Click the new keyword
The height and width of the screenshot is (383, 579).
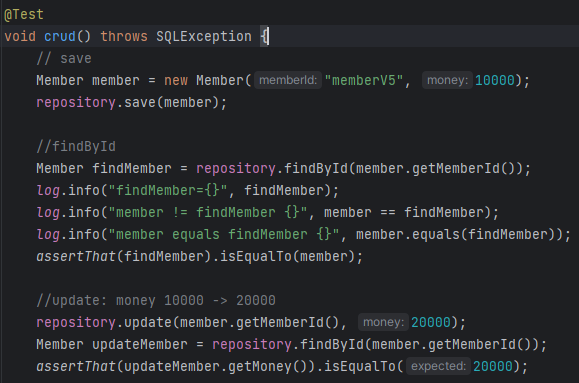pyautogui.click(x=176, y=81)
